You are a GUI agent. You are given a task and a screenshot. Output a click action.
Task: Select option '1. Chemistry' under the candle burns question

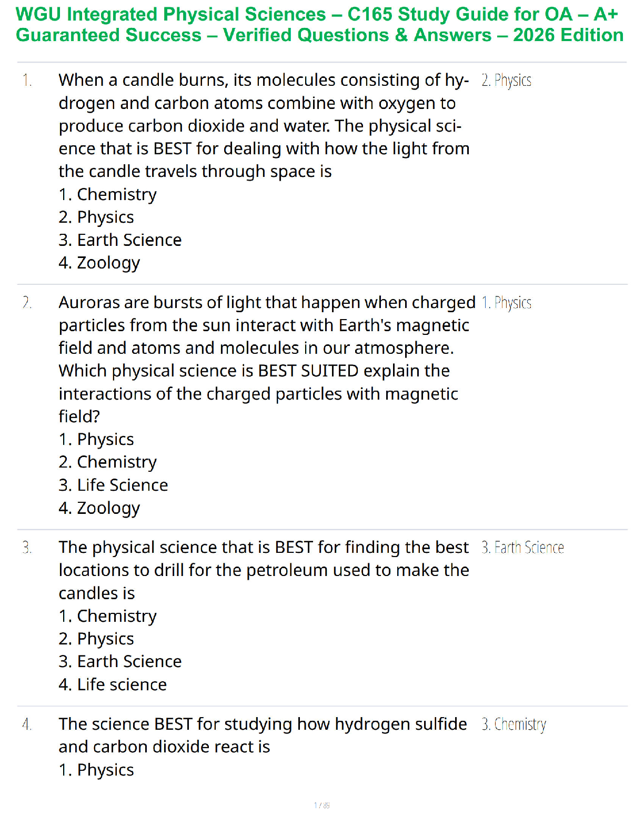tap(107, 194)
